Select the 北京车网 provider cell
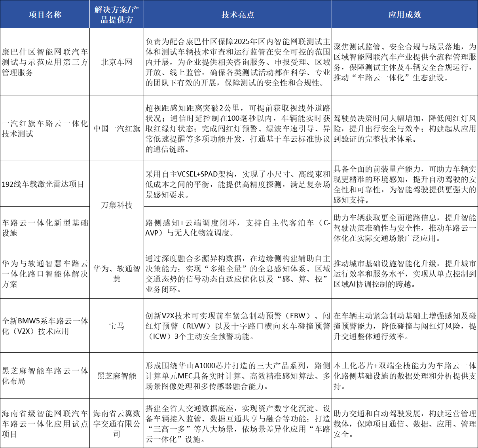 click(117, 61)
